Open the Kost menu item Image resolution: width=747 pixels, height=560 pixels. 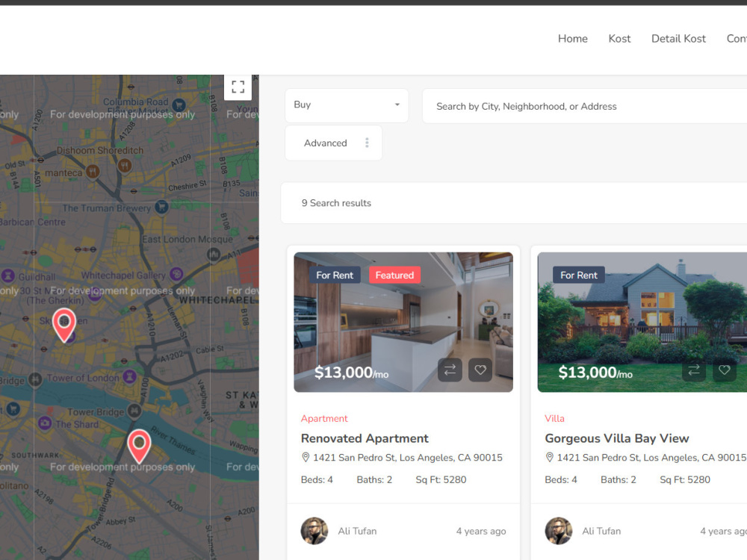(619, 39)
